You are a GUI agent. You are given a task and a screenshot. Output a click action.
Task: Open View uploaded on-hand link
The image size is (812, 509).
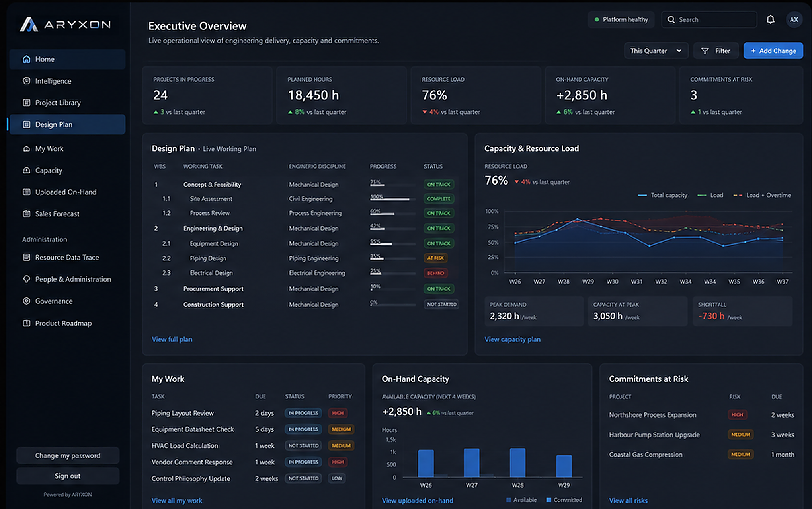pyautogui.click(x=418, y=501)
